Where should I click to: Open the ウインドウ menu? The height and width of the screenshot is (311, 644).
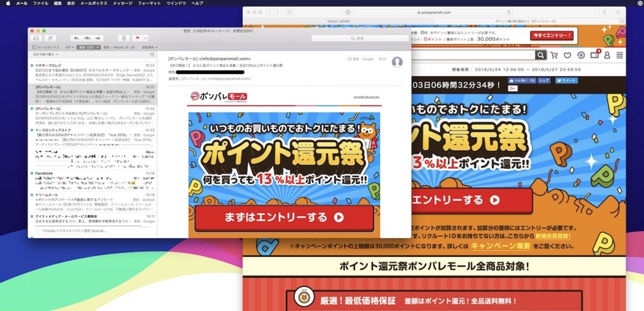pyautogui.click(x=176, y=3)
